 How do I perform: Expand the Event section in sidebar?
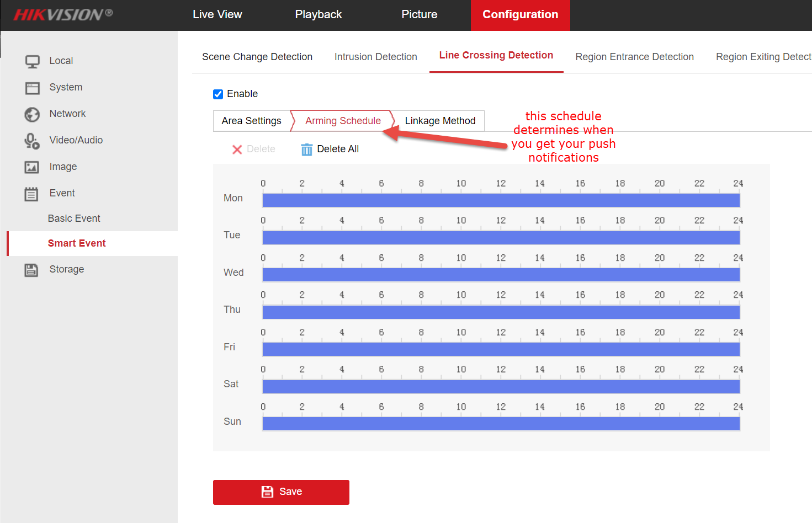pyautogui.click(x=62, y=193)
